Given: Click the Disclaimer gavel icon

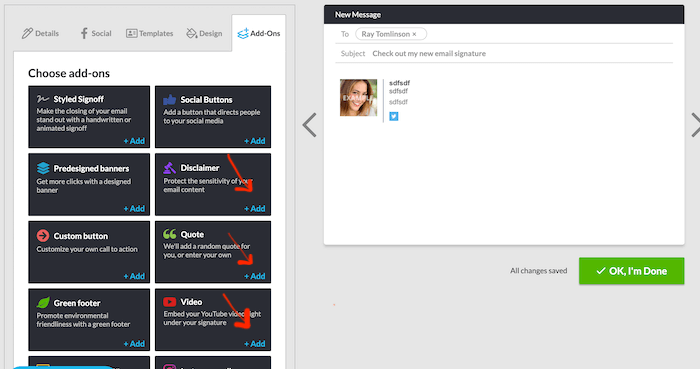Looking at the screenshot, I should 169,168.
